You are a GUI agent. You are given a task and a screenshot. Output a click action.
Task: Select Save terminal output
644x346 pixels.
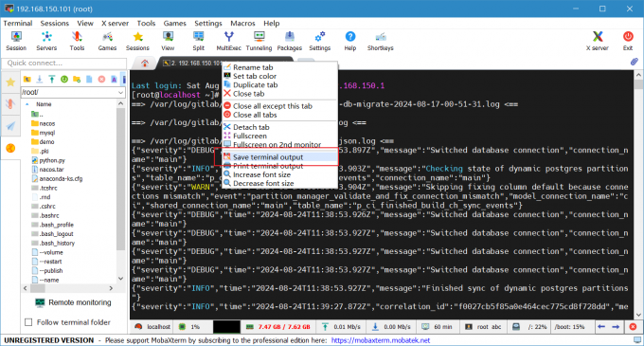279,157
